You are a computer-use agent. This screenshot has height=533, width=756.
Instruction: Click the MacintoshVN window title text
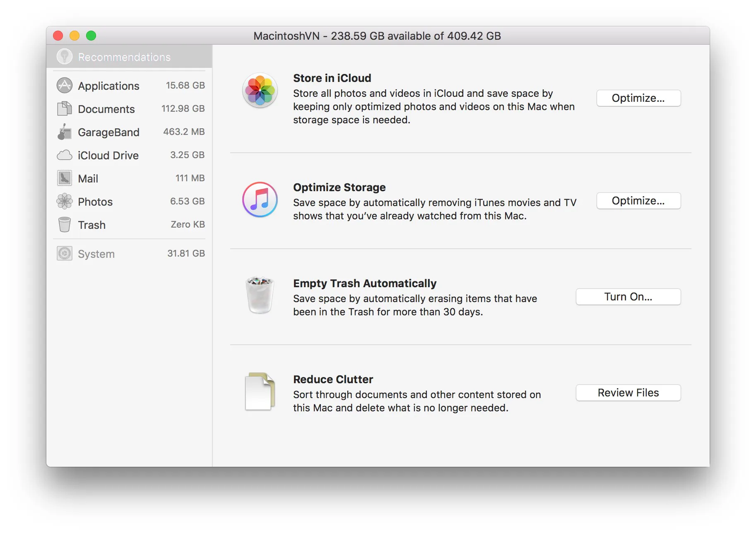point(377,36)
